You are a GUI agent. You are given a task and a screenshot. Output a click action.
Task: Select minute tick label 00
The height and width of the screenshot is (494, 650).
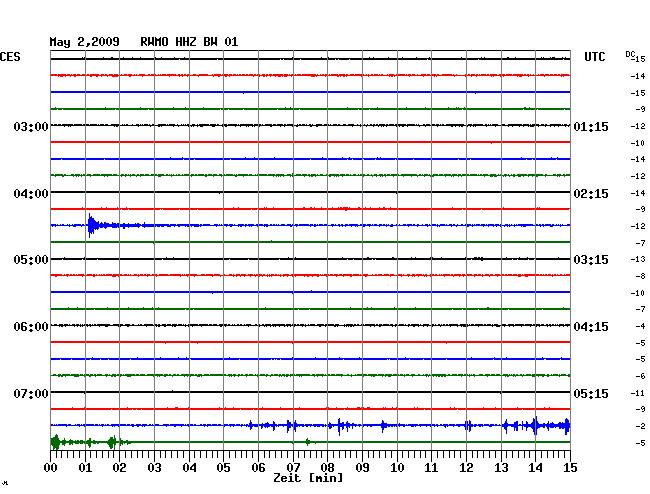click(x=51, y=468)
